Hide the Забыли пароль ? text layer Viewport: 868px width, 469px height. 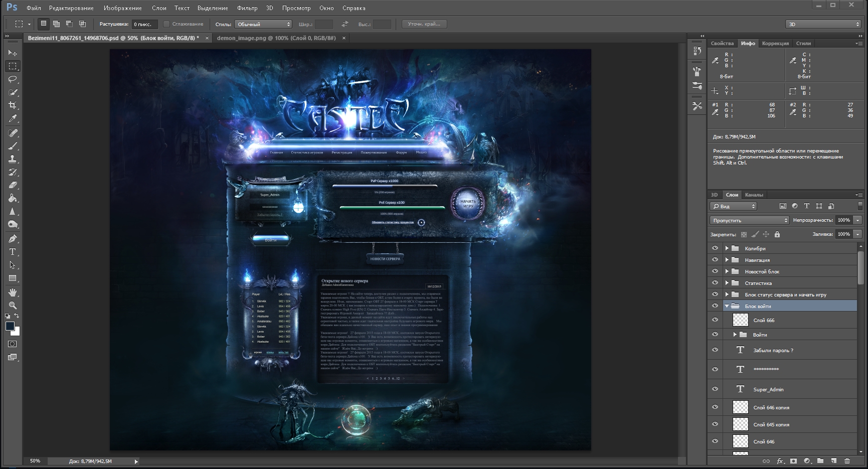(x=715, y=350)
